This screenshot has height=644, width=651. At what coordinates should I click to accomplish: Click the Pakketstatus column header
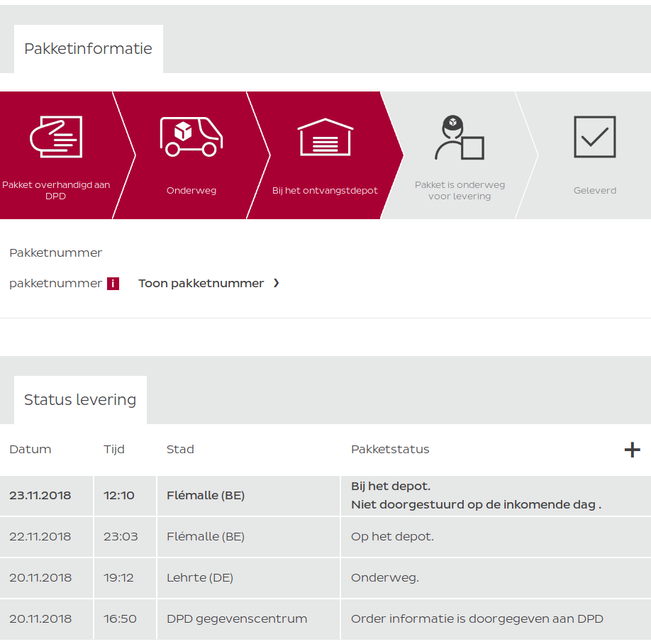click(390, 449)
